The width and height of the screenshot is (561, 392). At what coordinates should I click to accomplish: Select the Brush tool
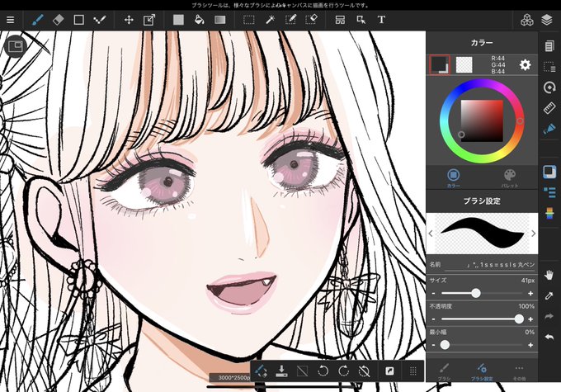[x=38, y=20]
